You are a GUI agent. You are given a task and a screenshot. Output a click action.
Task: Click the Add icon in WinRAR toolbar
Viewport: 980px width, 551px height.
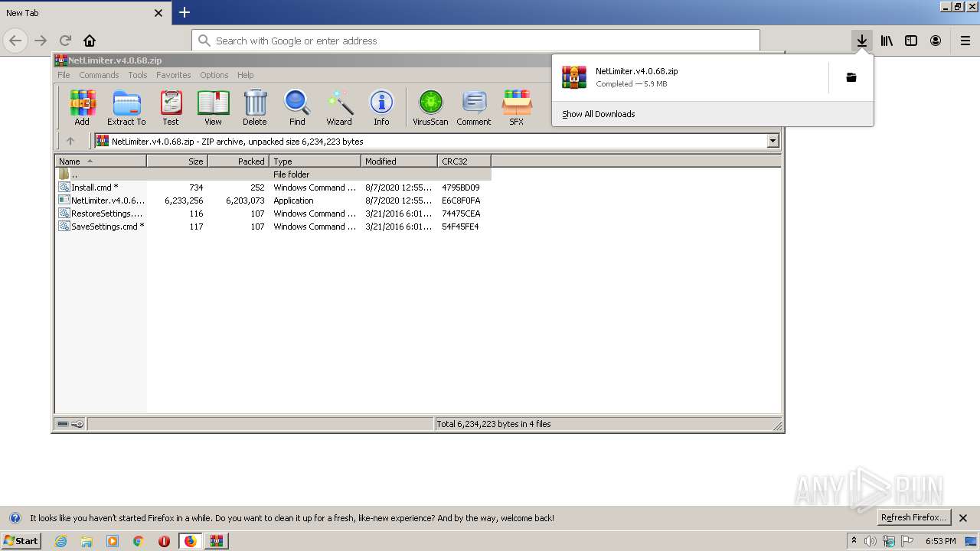[82, 107]
